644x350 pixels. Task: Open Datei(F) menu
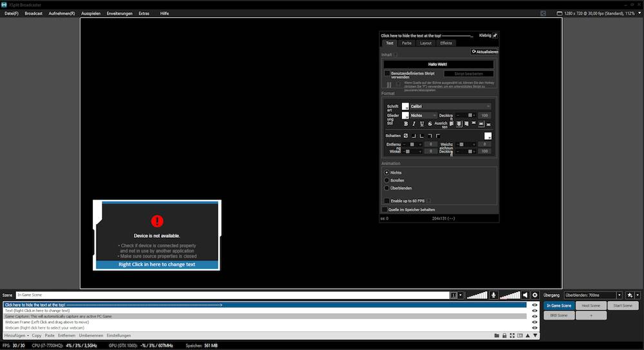pos(12,13)
